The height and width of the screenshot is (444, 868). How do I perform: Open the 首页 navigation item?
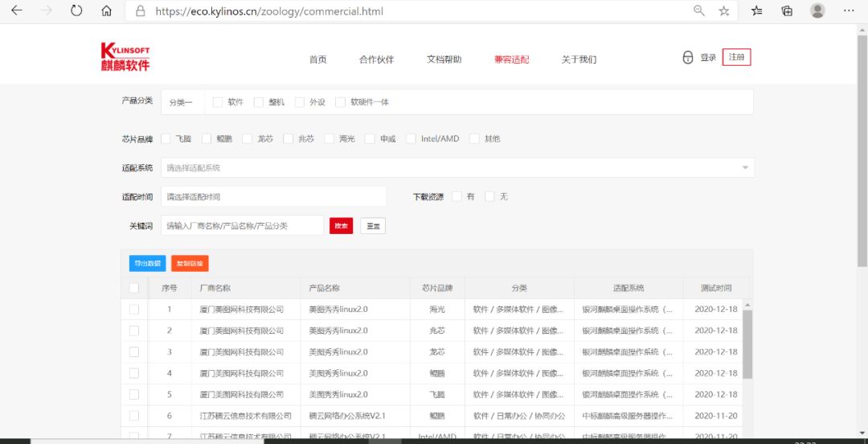pyautogui.click(x=317, y=60)
